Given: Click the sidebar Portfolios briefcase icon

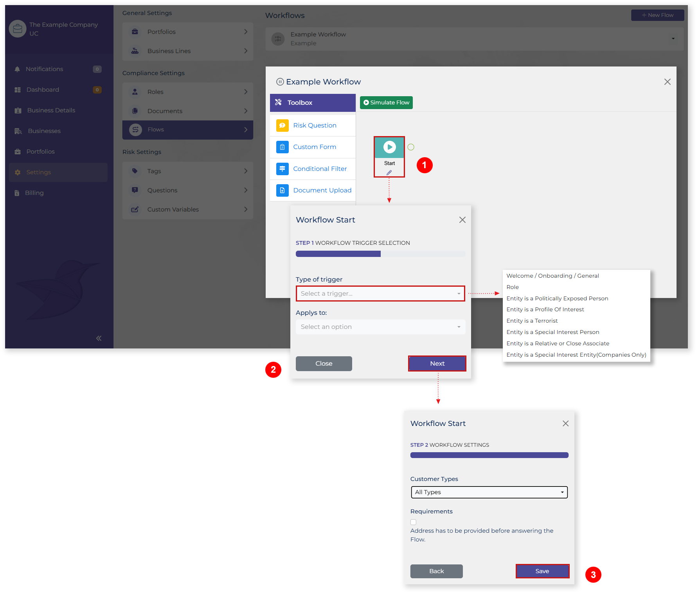Looking at the screenshot, I should point(18,152).
